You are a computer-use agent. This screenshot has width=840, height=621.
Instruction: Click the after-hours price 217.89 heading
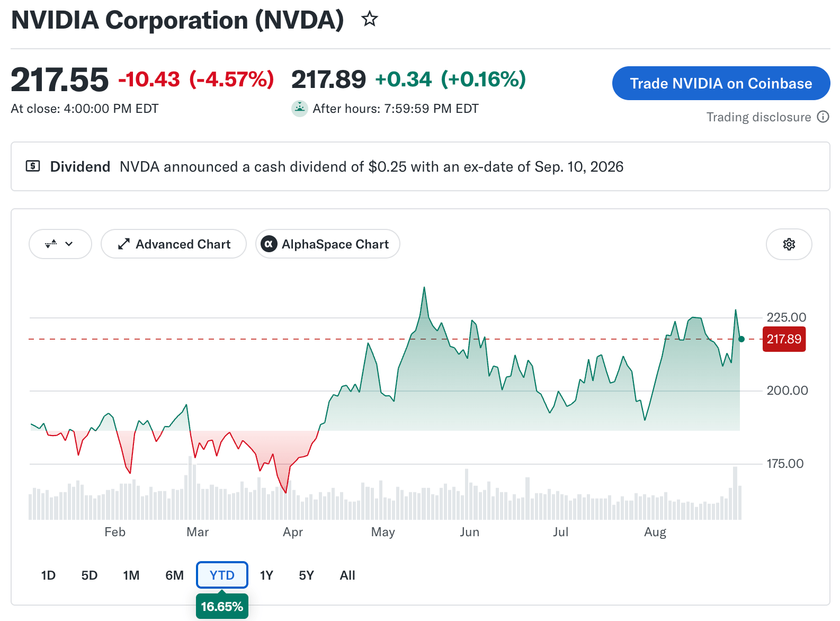point(328,79)
